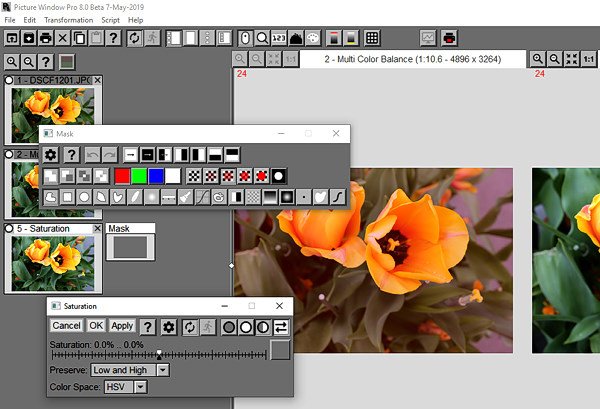The width and height of the screenshot is (600, 409).
Task: Click the 123 readout toolbar icon
Action: 279,38
